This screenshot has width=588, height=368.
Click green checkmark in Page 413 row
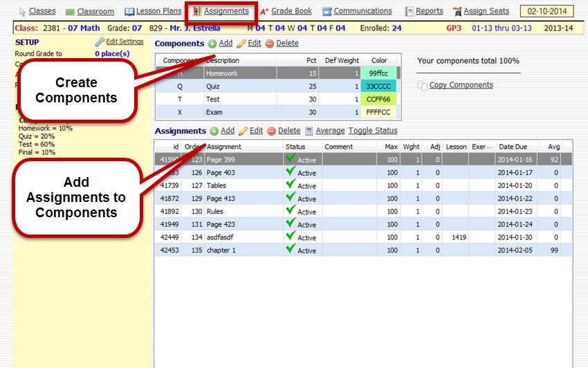(x=291, y=197)
